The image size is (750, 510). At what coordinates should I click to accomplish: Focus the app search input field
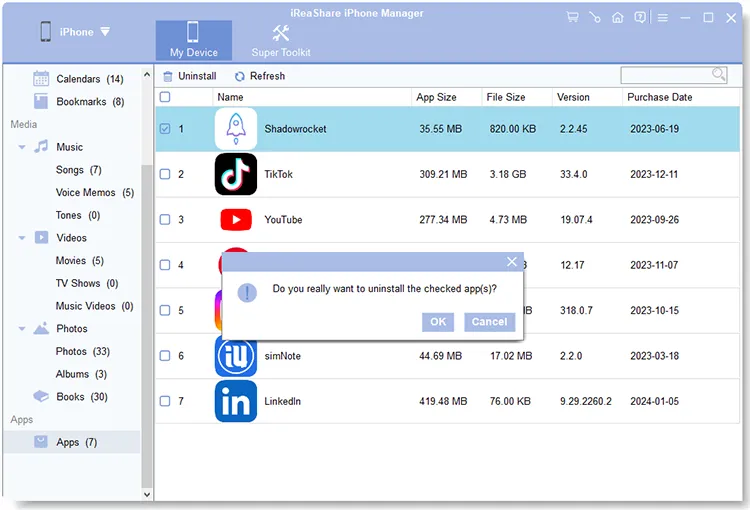pos(673,75)
